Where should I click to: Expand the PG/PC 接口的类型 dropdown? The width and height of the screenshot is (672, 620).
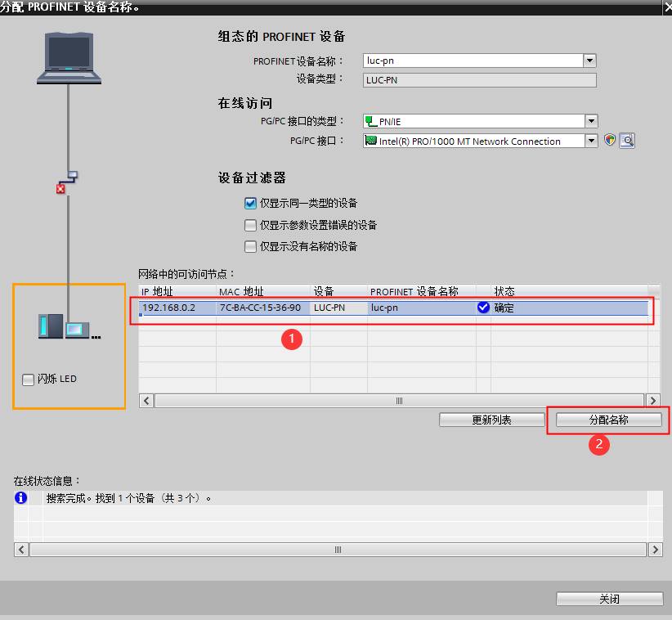coord(591,121)
